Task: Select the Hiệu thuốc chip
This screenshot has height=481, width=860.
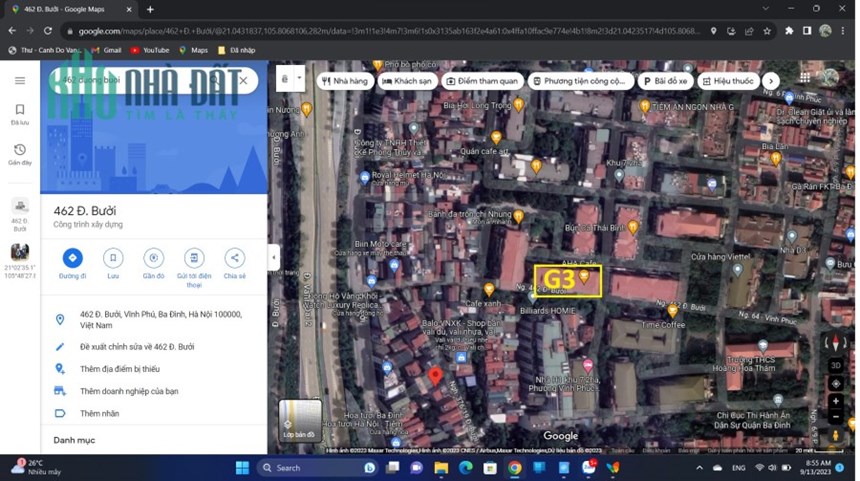Action: click(728, 81)
